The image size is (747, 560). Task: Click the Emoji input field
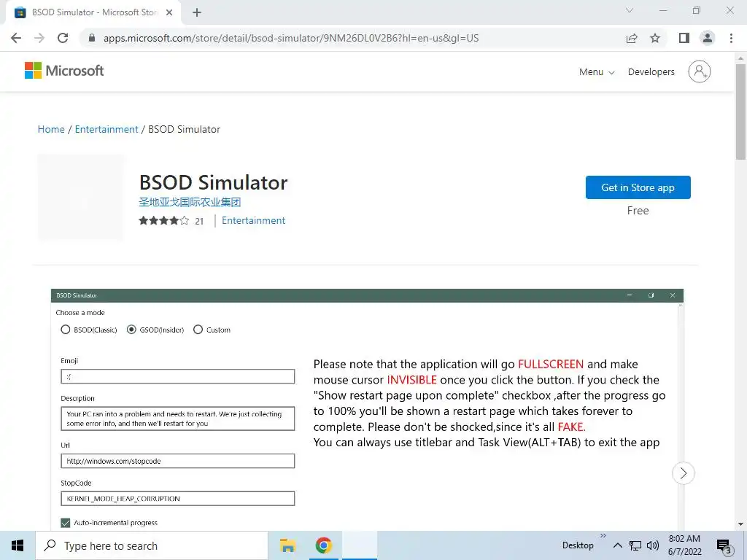coord(178,376)
